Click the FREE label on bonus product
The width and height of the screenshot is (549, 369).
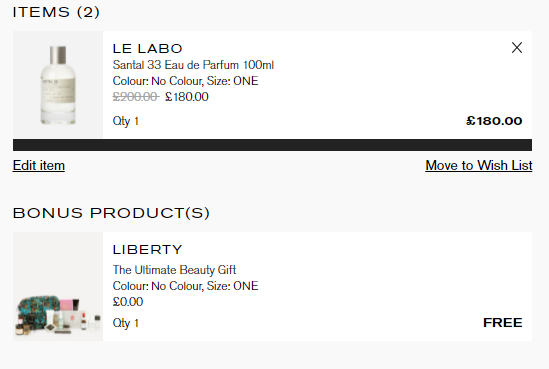503,322
